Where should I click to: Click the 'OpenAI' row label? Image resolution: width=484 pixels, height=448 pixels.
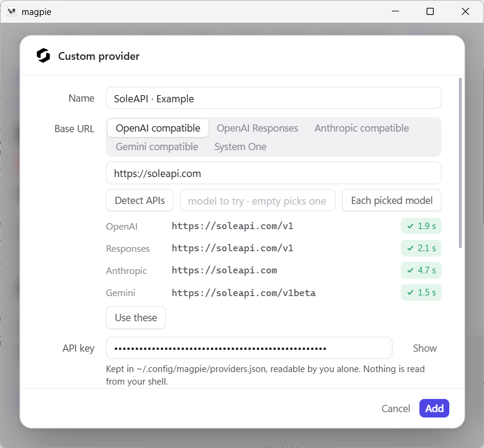point(121,227)
